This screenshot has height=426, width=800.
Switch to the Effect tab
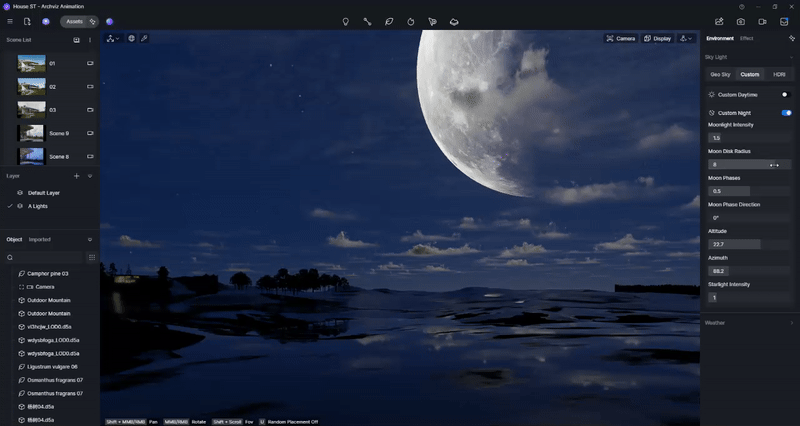[746, 38]
